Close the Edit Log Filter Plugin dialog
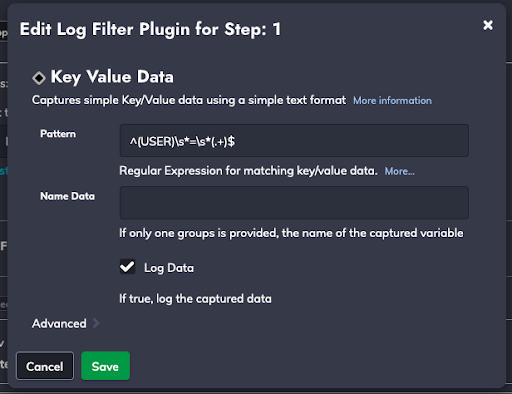The height and width of the screenshot is (394, 512). (x=488, y=25)
